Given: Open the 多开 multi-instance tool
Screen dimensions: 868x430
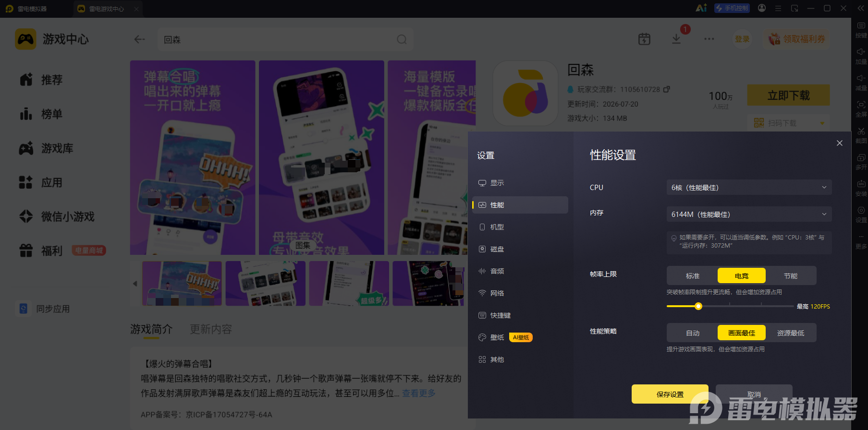Looking at the screenshot, I should coord(861,161).
